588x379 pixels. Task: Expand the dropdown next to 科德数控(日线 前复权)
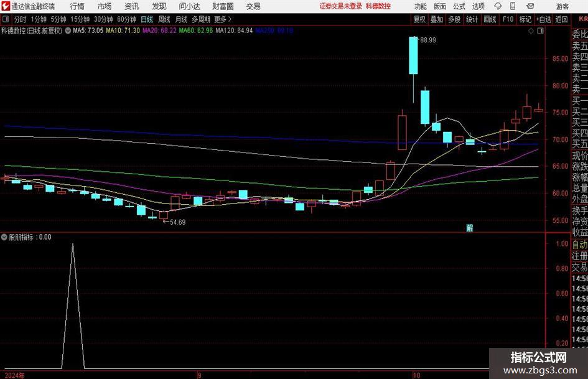(68, 30)
